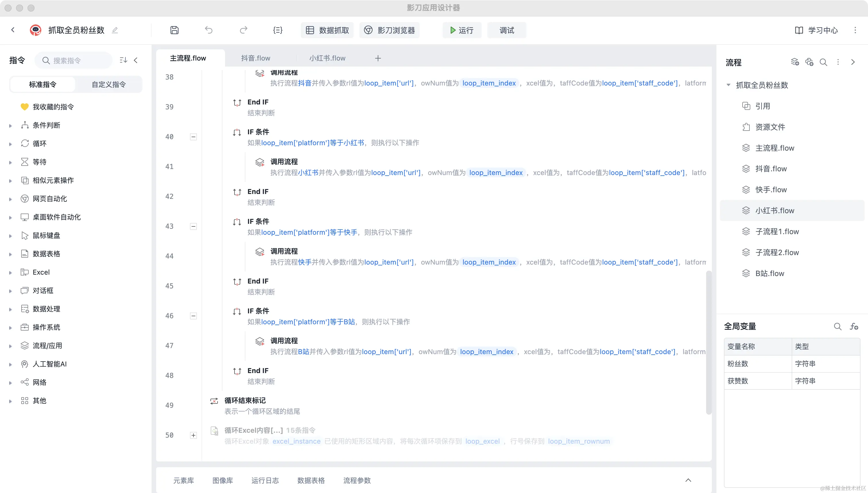
Task: Click the 调试 debug button
Action: click(x=507, y=30)
